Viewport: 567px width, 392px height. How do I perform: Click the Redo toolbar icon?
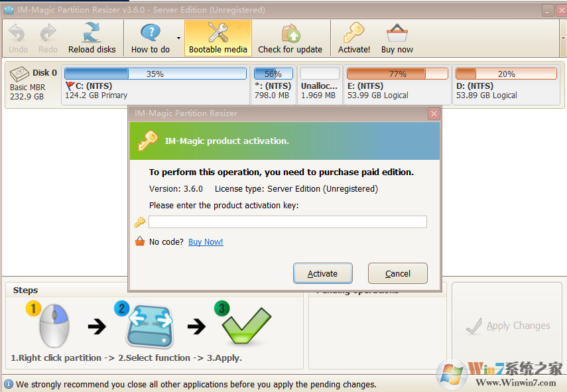coord(48,38)
